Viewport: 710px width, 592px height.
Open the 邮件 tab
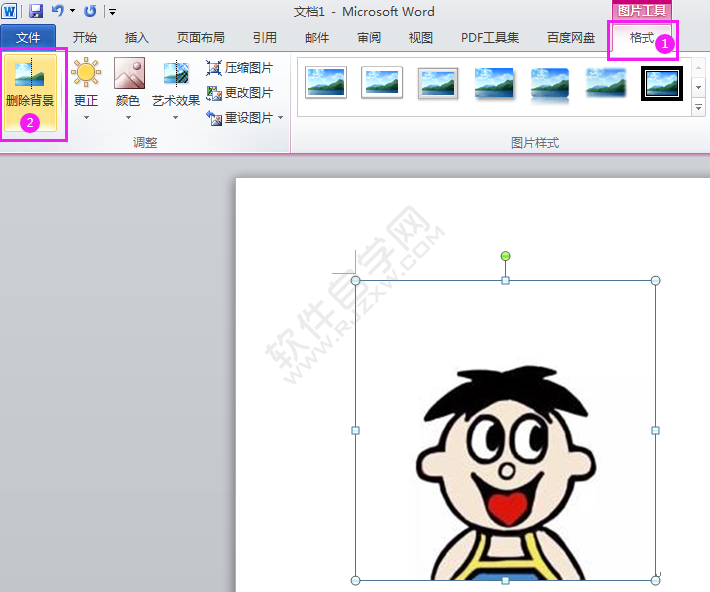[x=317, y=38]
